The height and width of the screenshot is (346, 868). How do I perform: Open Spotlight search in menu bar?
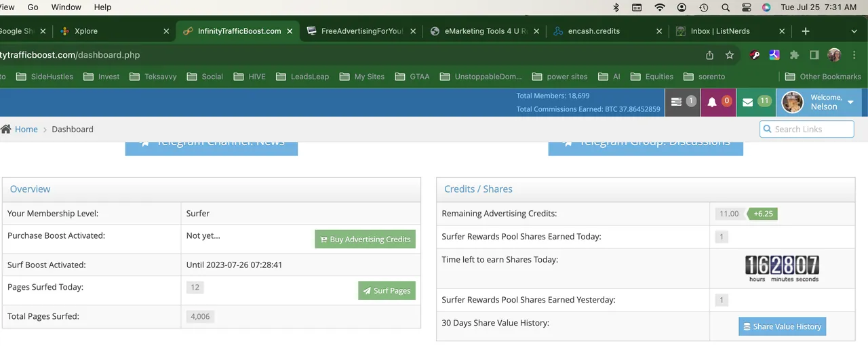(x=726, y=7)
